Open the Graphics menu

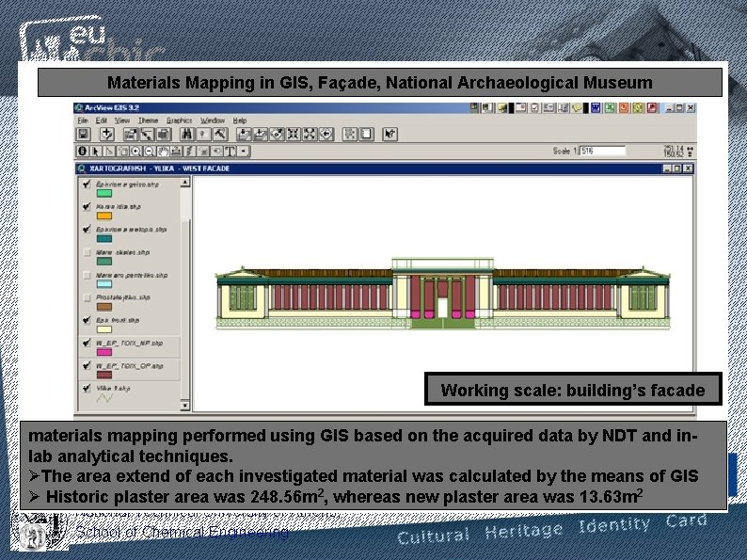pos(179,120)
